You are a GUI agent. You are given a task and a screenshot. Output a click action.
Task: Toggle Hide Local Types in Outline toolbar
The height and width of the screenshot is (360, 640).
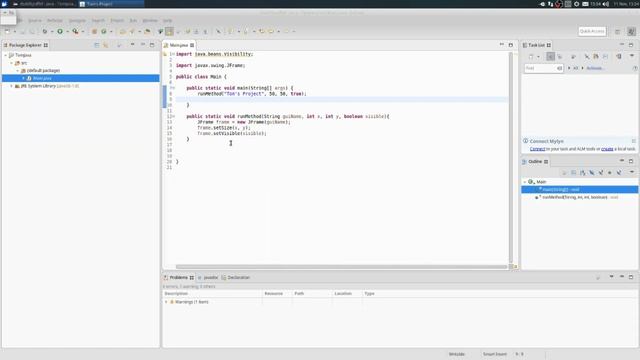(619, 173)
